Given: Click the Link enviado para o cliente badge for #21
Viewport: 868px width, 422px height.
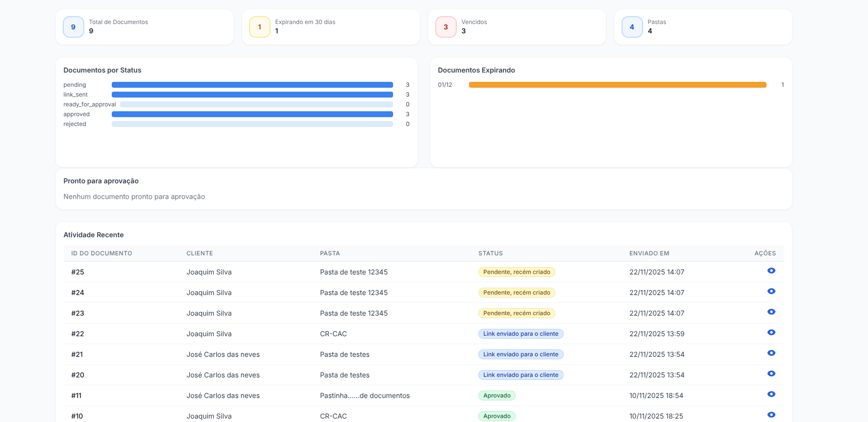Looking at the screenshot, I should [521, 354].
